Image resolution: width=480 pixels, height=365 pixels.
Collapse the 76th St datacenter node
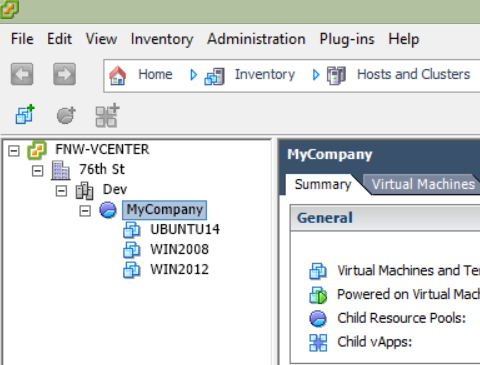(x=37, y=171)
